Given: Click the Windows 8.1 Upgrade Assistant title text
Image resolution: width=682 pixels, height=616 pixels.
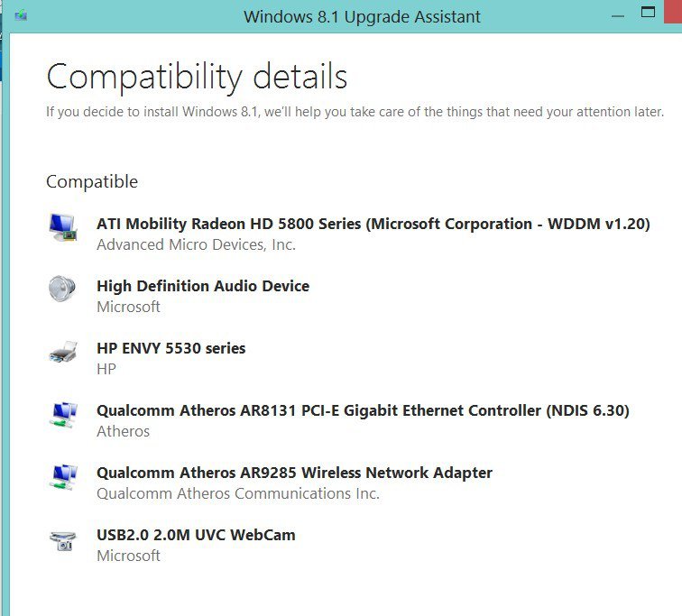Looking at the screenshot, I should pos(362,16).
